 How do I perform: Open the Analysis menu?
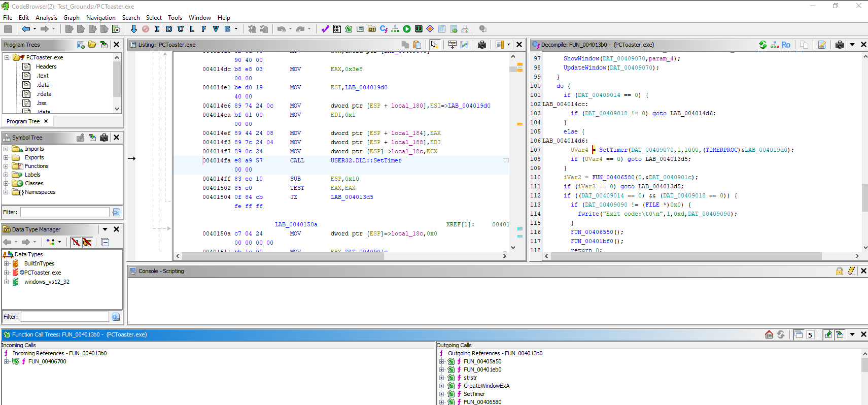coord(46,17)
